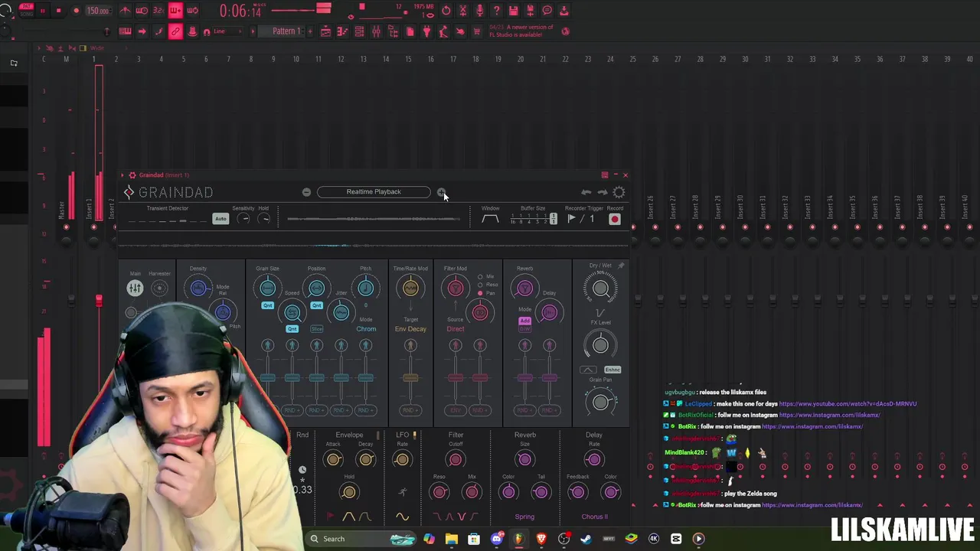Open Filter Mod Source Direct dropdown

456,329
